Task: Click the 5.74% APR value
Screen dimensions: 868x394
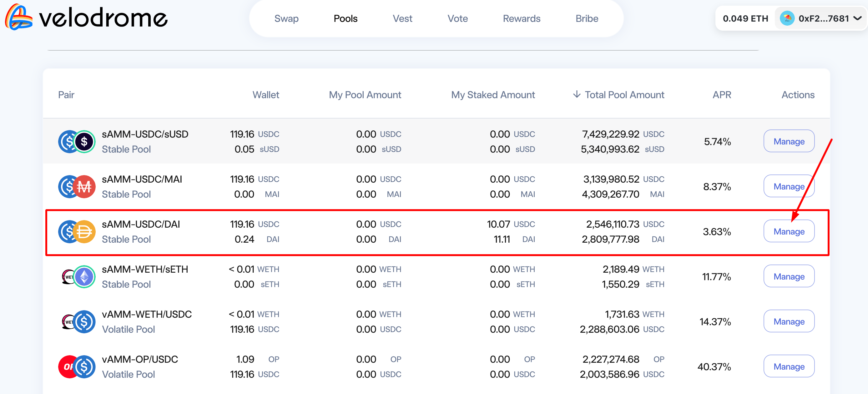Action: [717, 142]
